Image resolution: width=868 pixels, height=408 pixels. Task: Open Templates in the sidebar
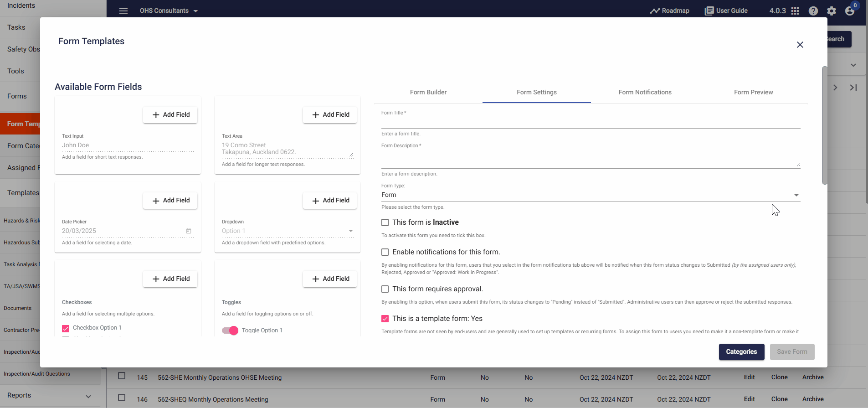coord(23,193)
